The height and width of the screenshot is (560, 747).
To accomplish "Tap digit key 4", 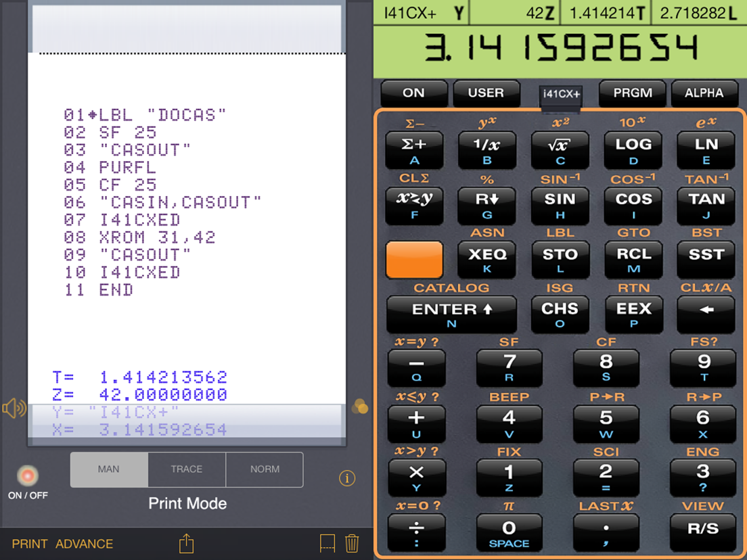I will click(510, 423).
